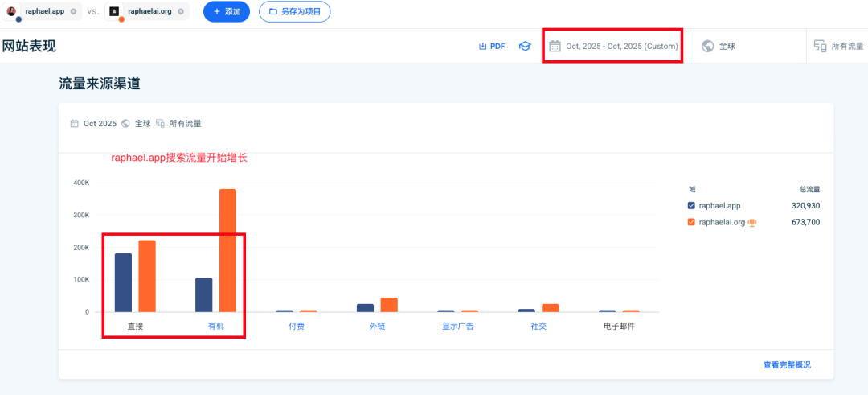Open the 有机 channel link

[x=216, y=327]
